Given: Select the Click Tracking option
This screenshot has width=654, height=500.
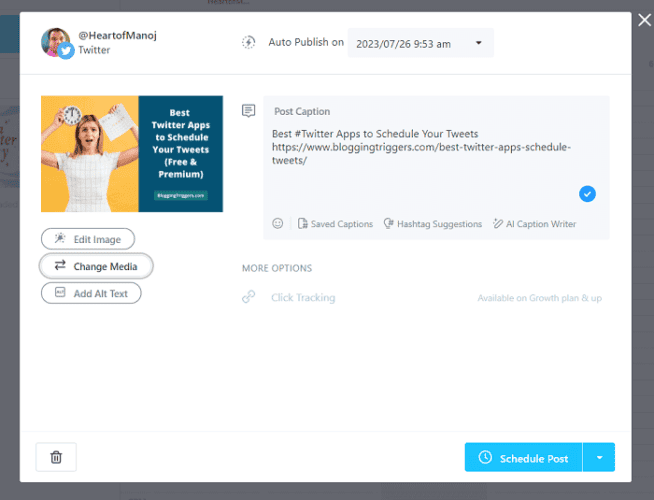Looking at the screenshot, I should (303, 298).
